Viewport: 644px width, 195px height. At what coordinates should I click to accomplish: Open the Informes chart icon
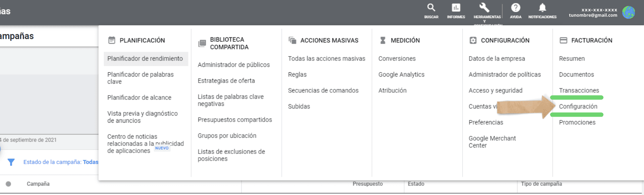click(x=456, y=8)
